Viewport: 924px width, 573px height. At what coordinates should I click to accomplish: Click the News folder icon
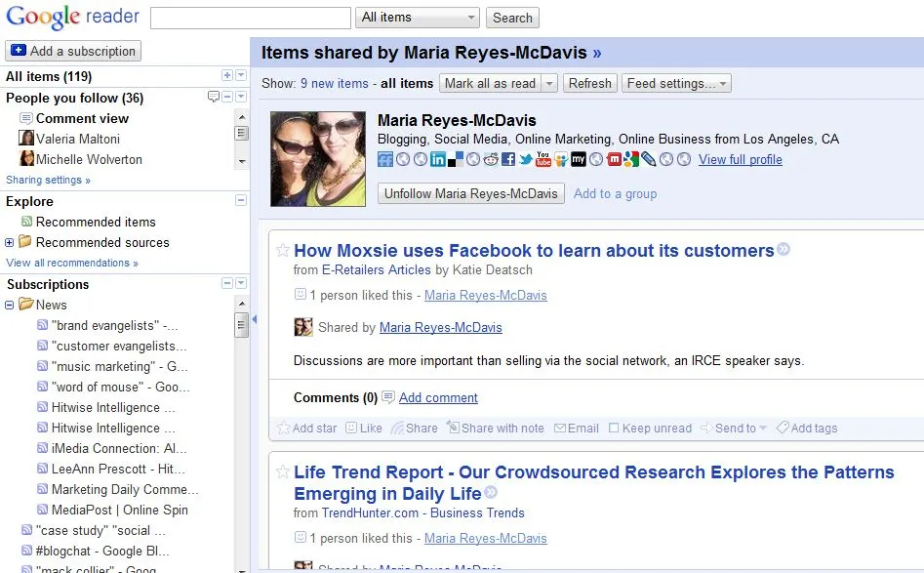pos(25,305)
